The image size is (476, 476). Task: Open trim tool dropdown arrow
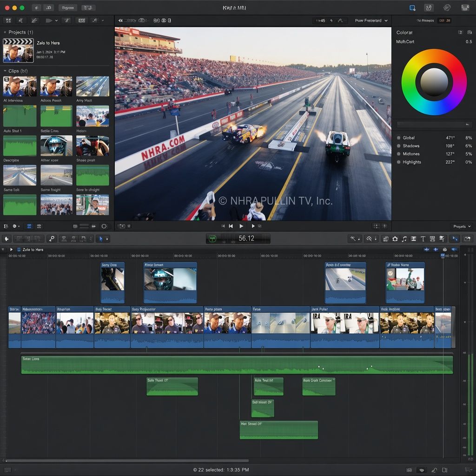[359, 239]
